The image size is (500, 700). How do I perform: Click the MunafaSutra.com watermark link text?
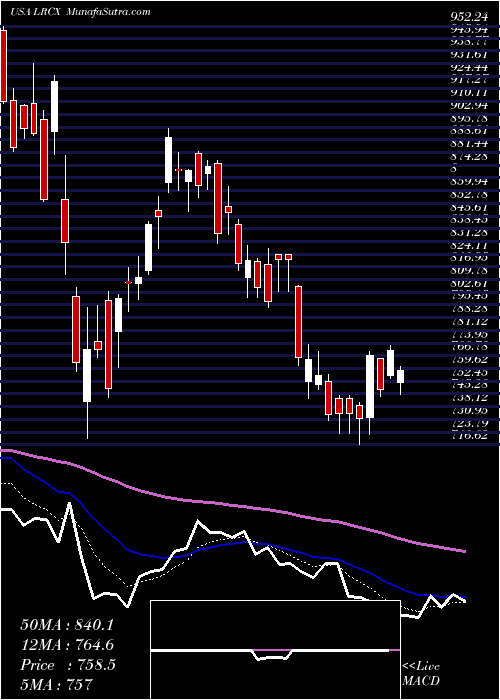108,12
